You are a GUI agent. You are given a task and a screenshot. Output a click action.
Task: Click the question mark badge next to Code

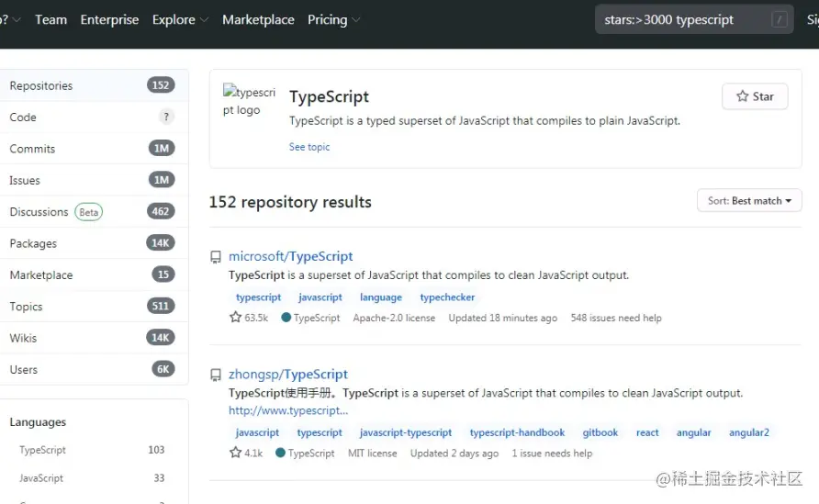click(166, 117)
